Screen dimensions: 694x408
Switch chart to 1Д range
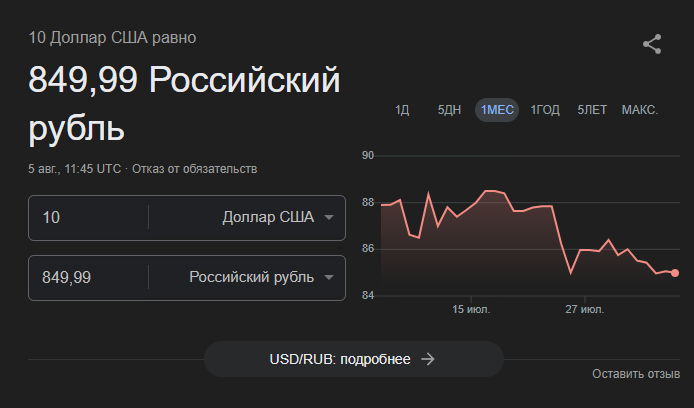pyautogui.click(x=402, y=110)
